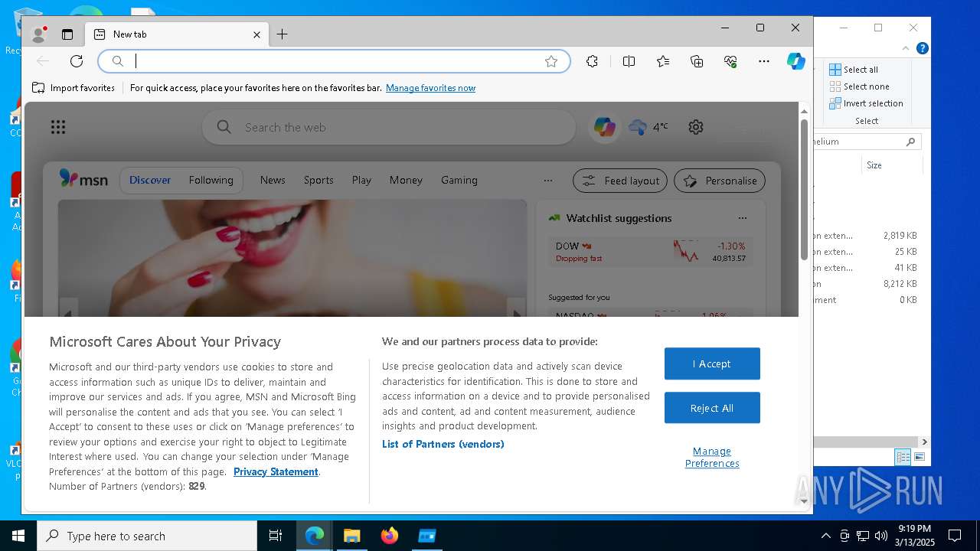Open the News tab
The height and width of the screenshot is (551, 980).
(x=273, y=180)
